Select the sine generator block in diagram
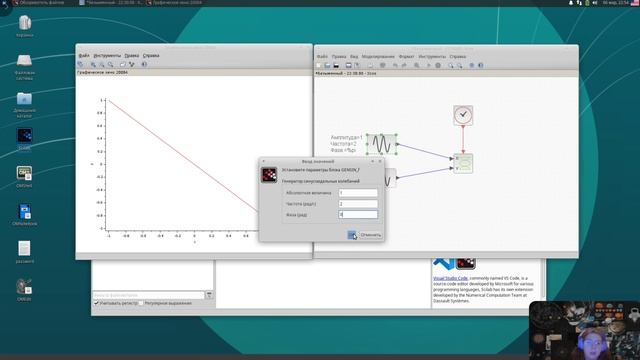 pyautogui.click(x=382, y=144)
